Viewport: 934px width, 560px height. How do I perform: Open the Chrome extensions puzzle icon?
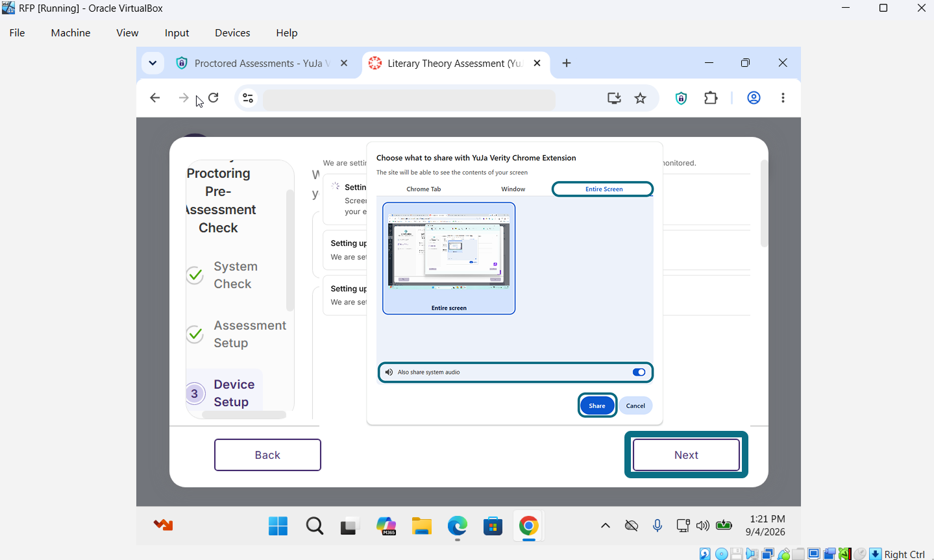click(711, 98)
